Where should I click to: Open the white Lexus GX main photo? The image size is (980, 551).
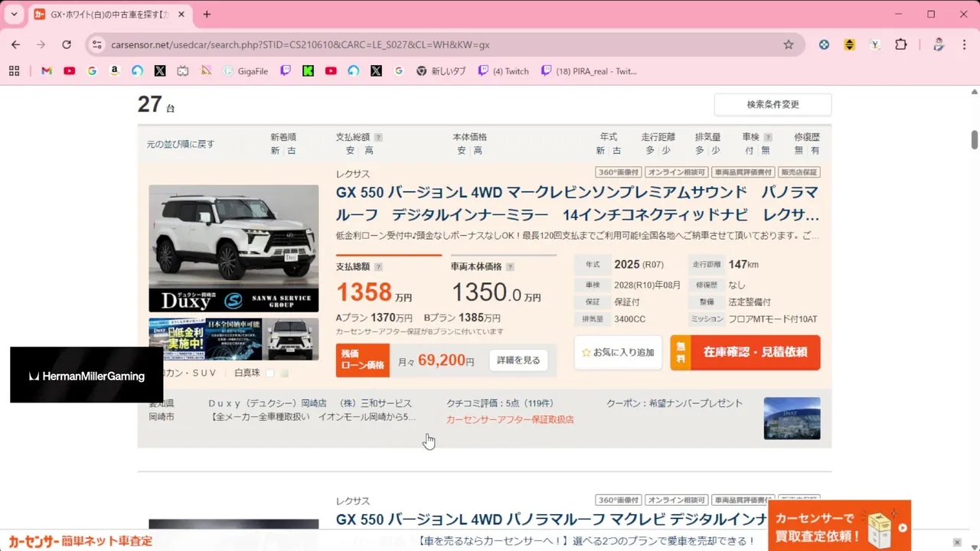(x=234, y=248)
